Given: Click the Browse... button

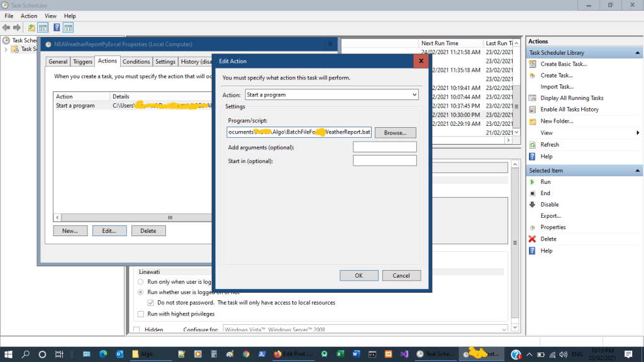Looking at the screenshot, I should [x=395, y=133].
